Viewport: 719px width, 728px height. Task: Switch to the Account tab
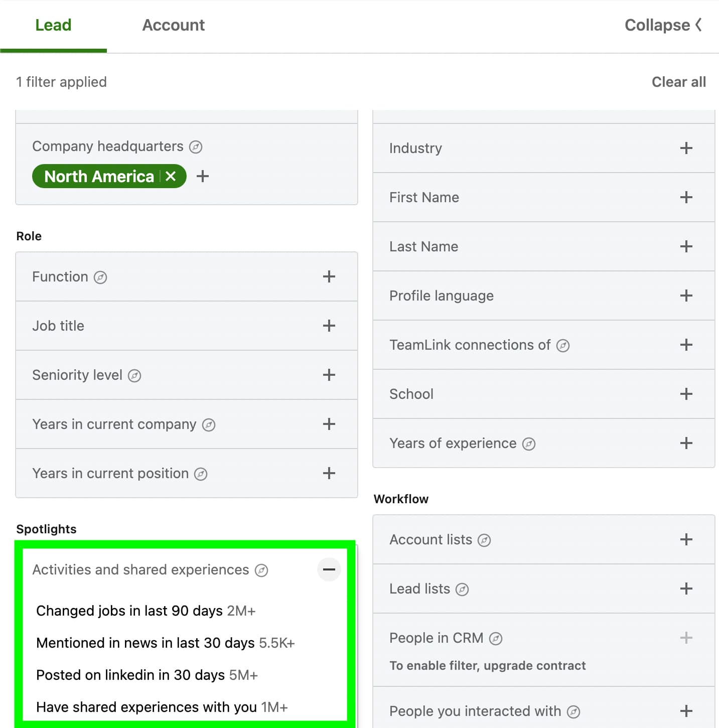coord(173,25)
